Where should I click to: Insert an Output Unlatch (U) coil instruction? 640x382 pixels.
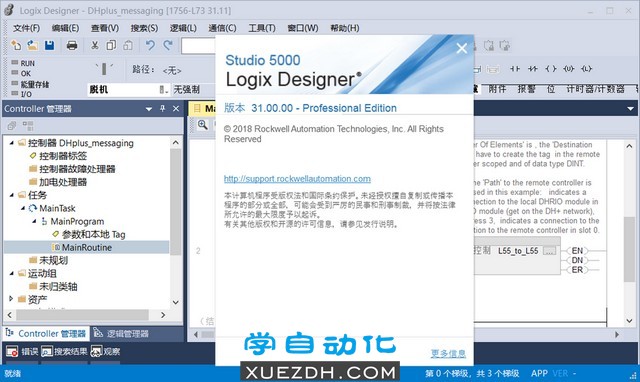569,69
